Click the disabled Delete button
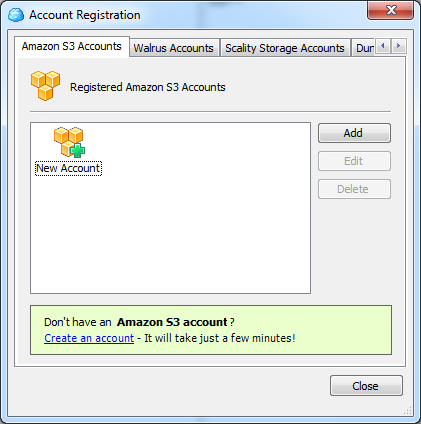Image resolution: width=421 pixels, height=424 pixels. coord(354,189)
